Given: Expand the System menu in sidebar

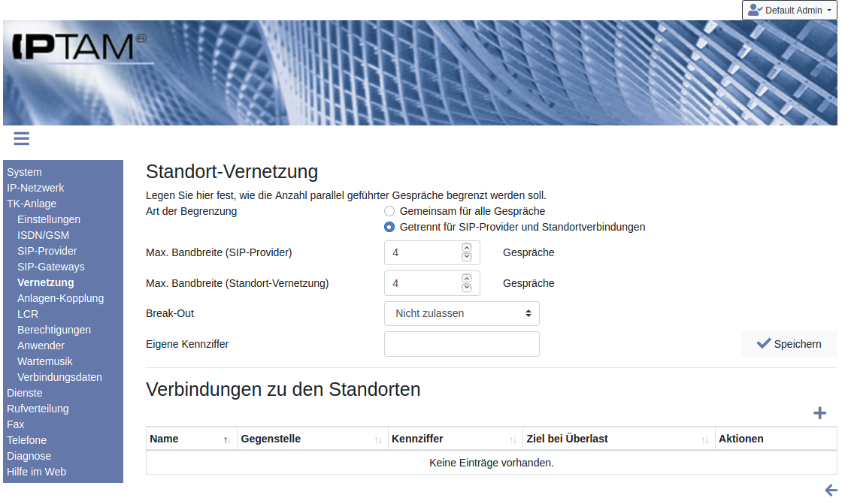Looking at the screenshot, I should coord(24,172).
